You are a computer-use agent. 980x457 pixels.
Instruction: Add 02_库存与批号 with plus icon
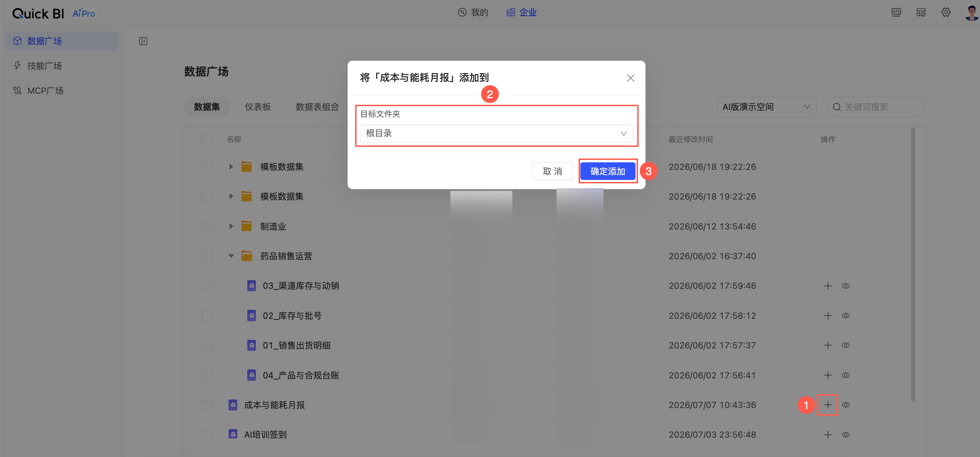pyautogui.click(x=828, y=316)
